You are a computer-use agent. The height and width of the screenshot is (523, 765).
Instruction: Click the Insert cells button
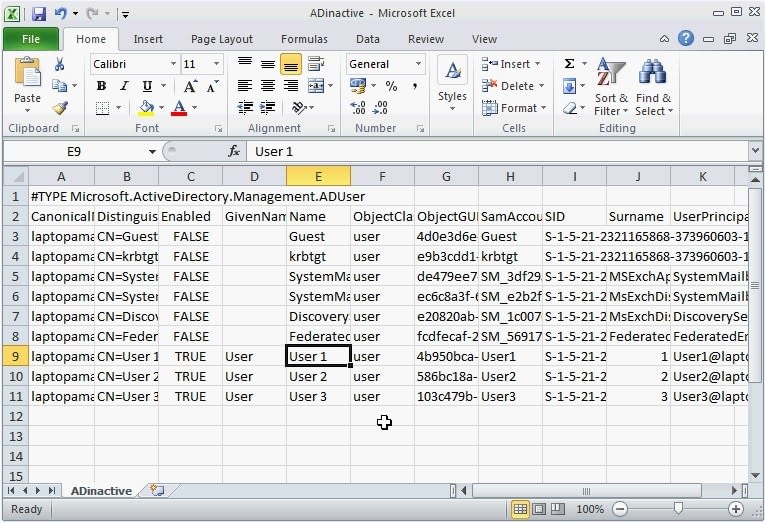click(511, 64)
